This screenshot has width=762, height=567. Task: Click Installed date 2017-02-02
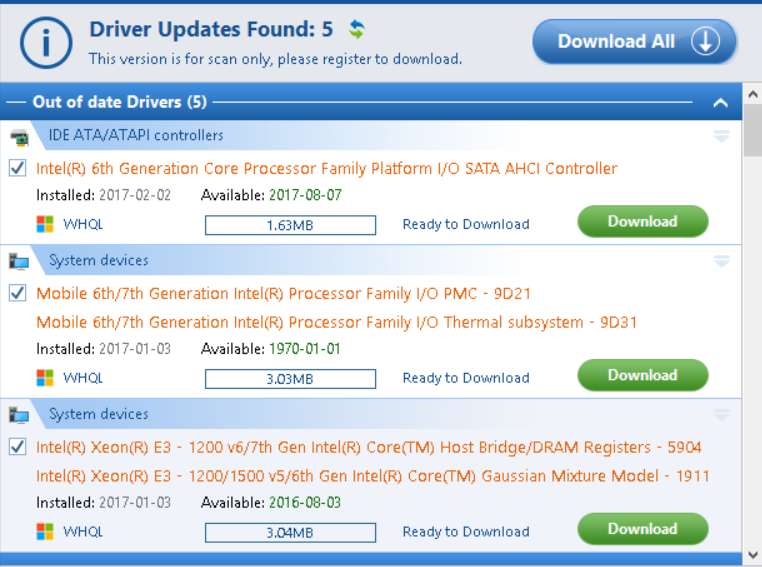[135, 195]
